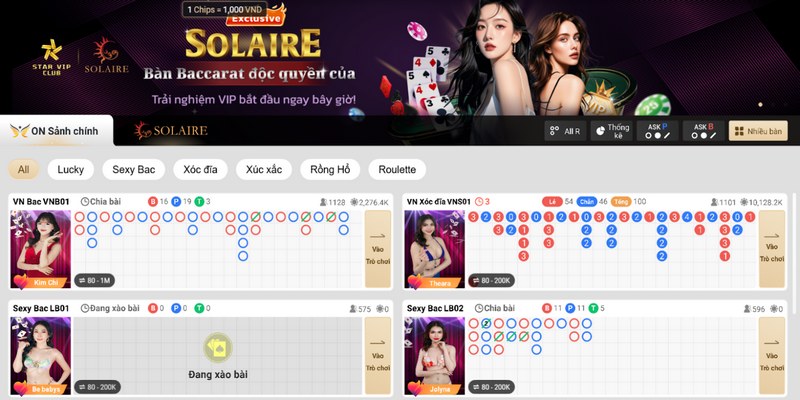Select ON Sảnh chính tab
This screenshot has width=800, height=400.
tap(56, 131)
